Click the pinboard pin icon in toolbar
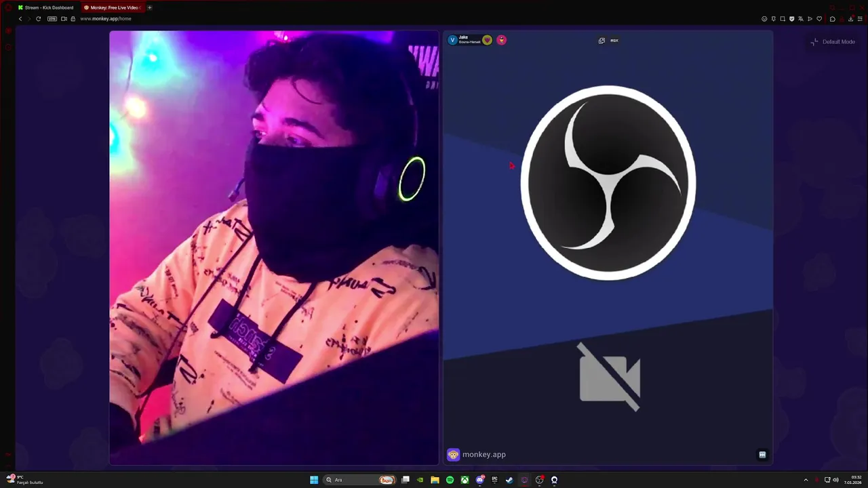 [773, 19]
